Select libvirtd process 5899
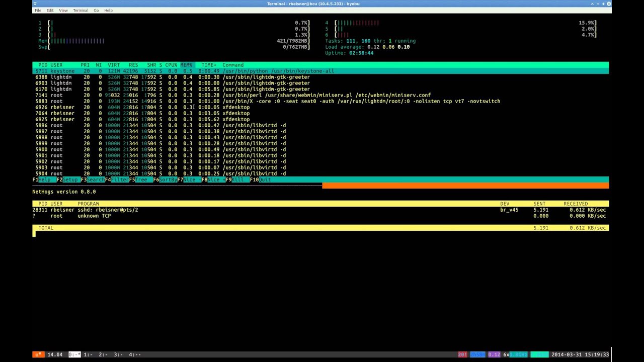 320,143
